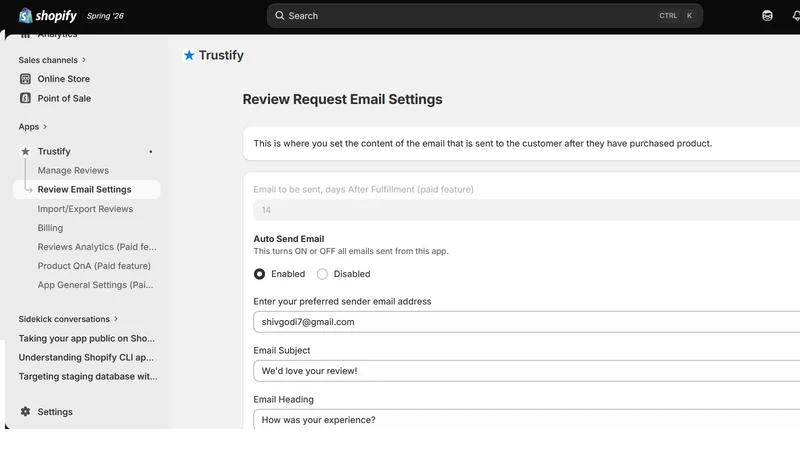
Task: Open Reviews Analytics paid feature
Action: pyautogui.click(x=97, y=247)
